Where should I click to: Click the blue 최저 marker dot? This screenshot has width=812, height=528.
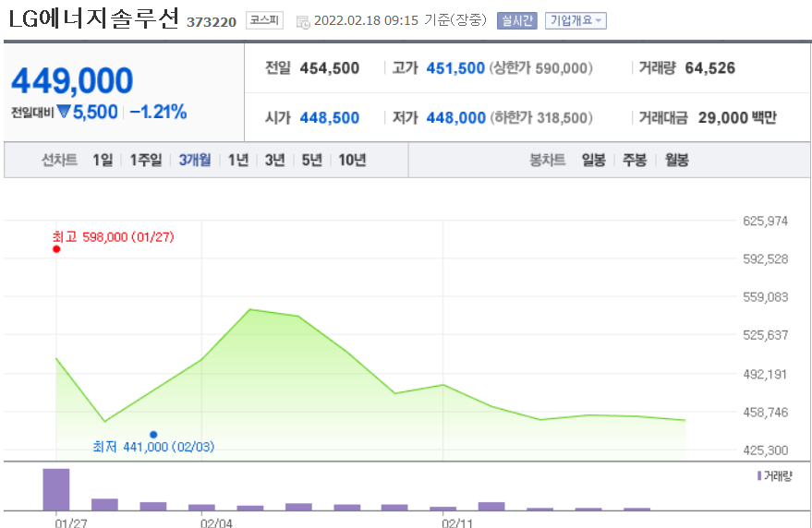(153, 435)
